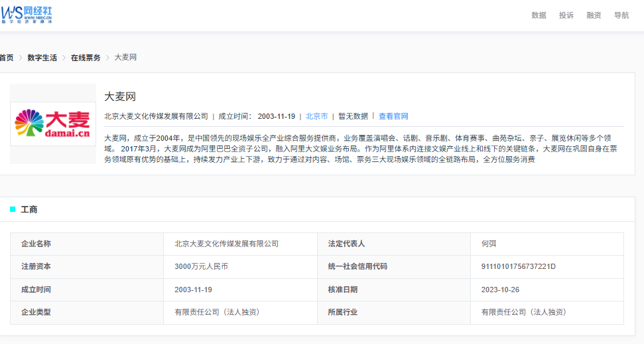The width and height of the screenshot is (644, 344).
Task: Open 数字生活 breadcrumb link
Action: point(42,58)
